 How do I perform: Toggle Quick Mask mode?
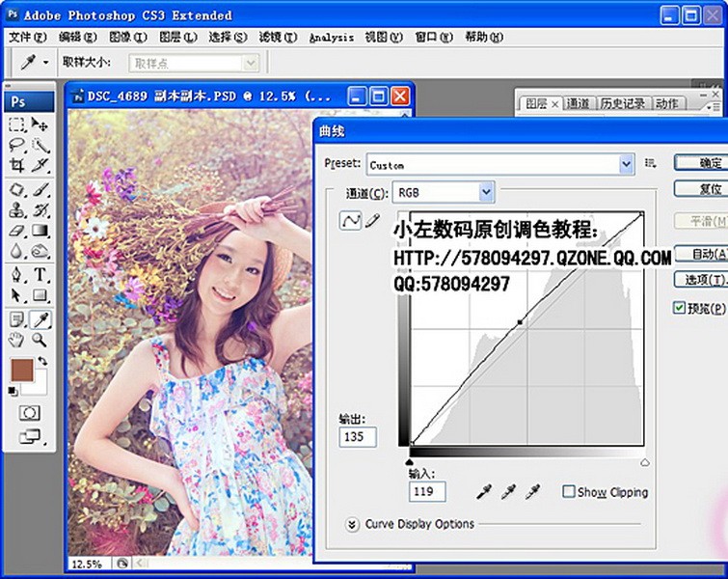(x=29, y=413)
